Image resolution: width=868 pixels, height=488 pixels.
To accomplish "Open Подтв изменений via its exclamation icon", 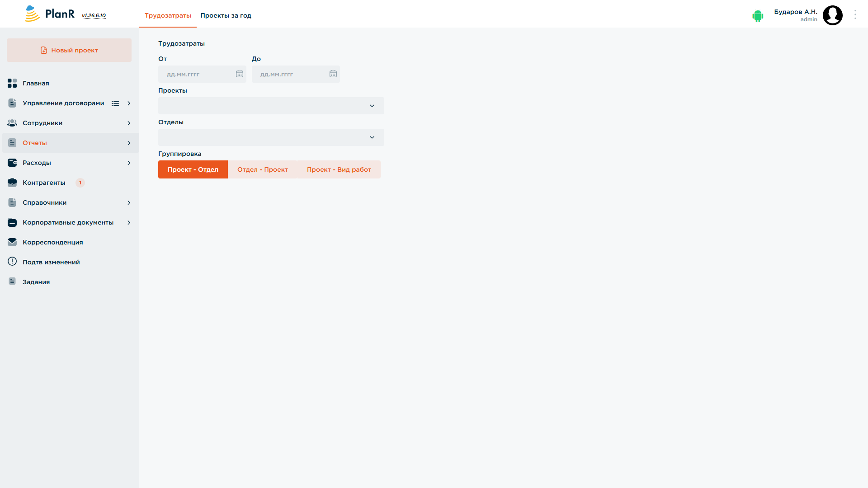I will pyautogui.click(x=12, y=262).
